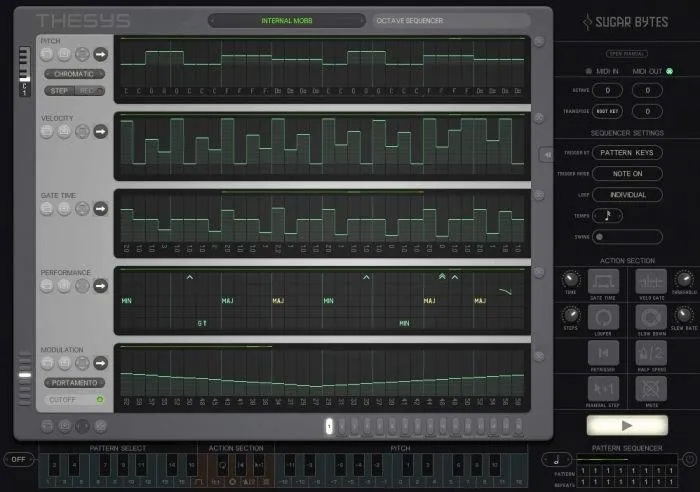The height and width of the screenshot is (492, 700).
Task: Select the Internal Mobb tab
Action: (x=287, y=21)
